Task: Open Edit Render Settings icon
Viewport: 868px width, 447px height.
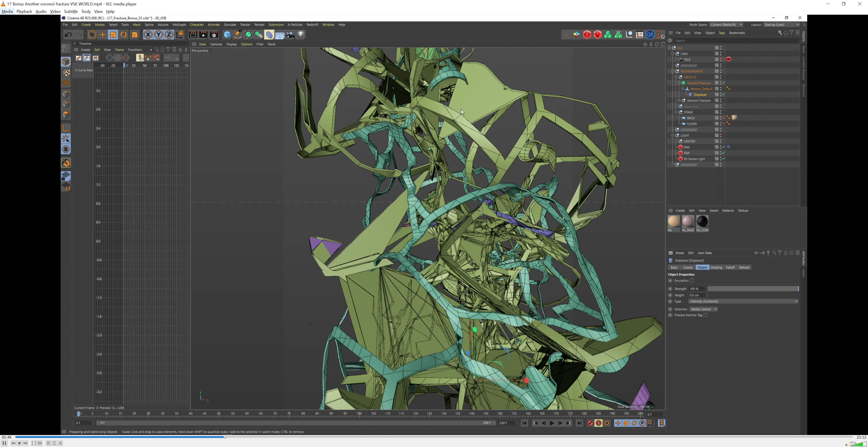Action: [x=214, y=35]
